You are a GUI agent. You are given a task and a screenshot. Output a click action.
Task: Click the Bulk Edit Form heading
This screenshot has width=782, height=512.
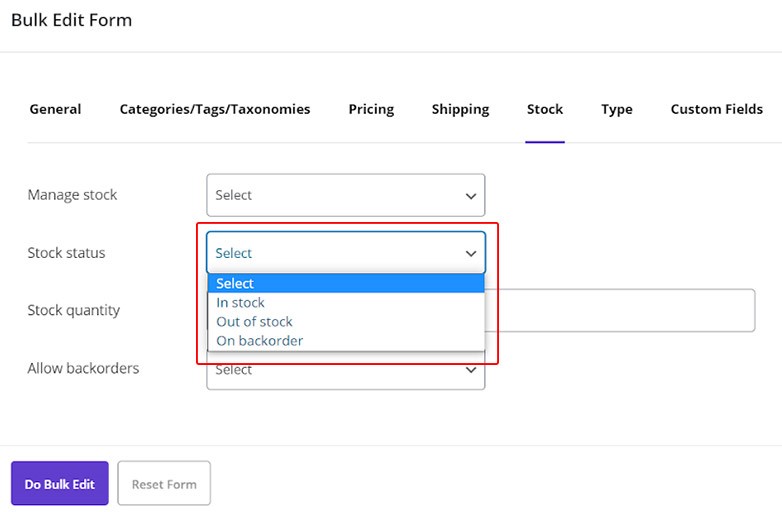click(71, 20)
